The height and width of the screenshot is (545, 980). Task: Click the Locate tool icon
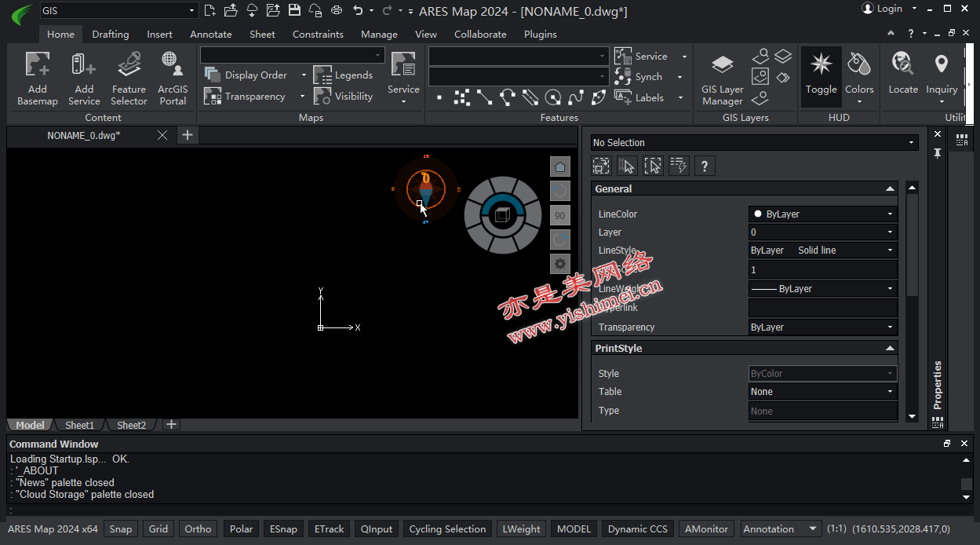click(x=902, y=64)
